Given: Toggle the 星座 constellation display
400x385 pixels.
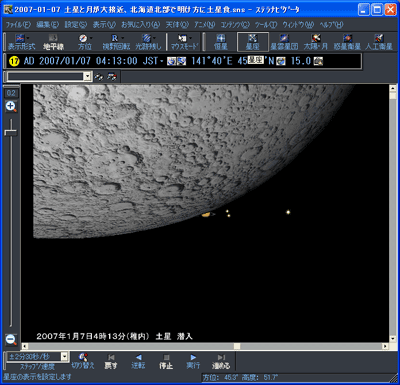Looking at the screenshot, I should tap(253, 42).
